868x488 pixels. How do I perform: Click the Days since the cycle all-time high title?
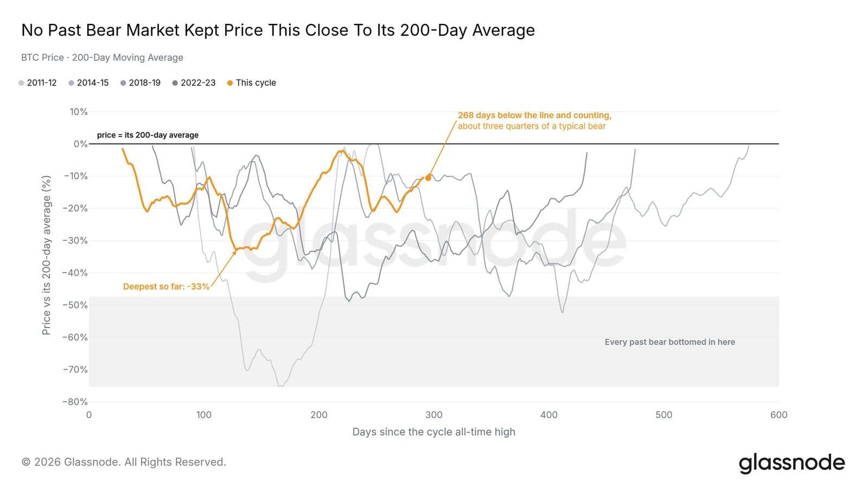(x=434, y=432)
